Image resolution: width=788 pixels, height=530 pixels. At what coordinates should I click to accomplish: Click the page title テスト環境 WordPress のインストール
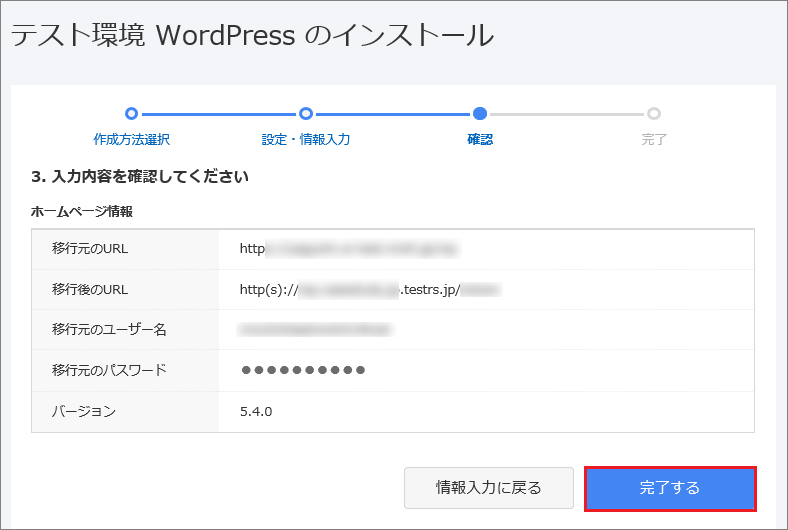tap(252, 35)
